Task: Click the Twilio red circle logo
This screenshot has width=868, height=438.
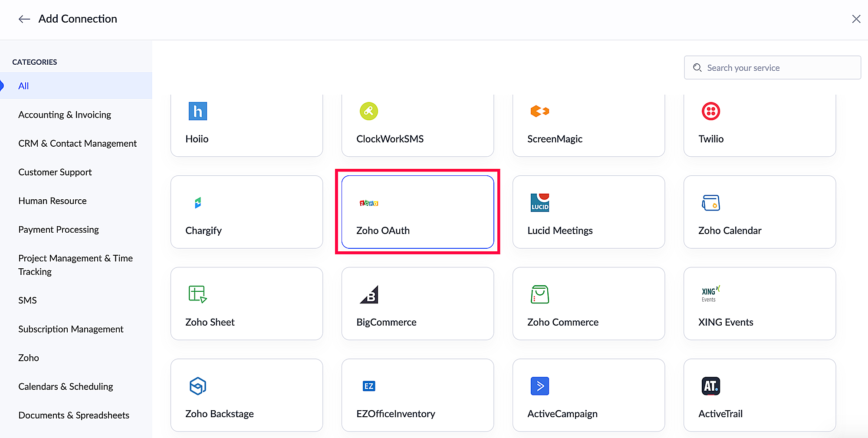Action: click(710, 111)
